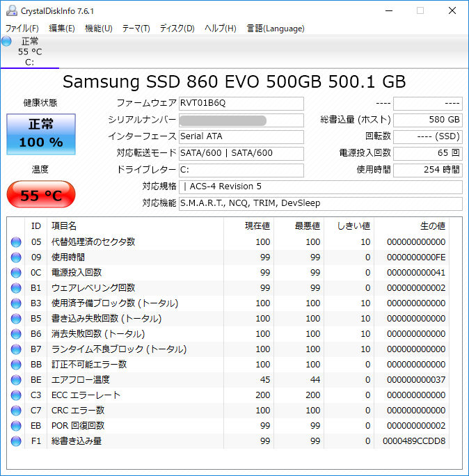The image size is (469, 476).
Task: Click the 正常 100 % health status button
Action: coord(41,134)
